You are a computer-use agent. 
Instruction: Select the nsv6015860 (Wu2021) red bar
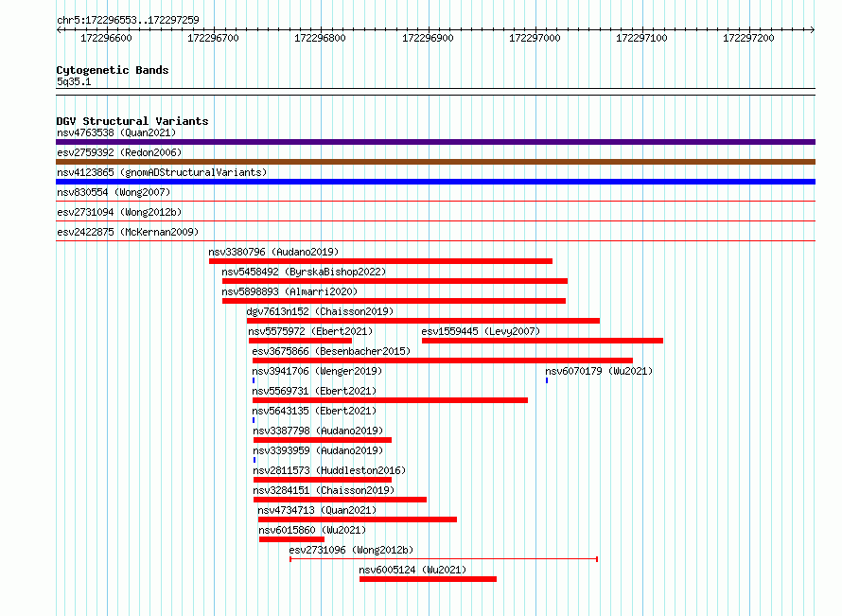coord(291,539)
